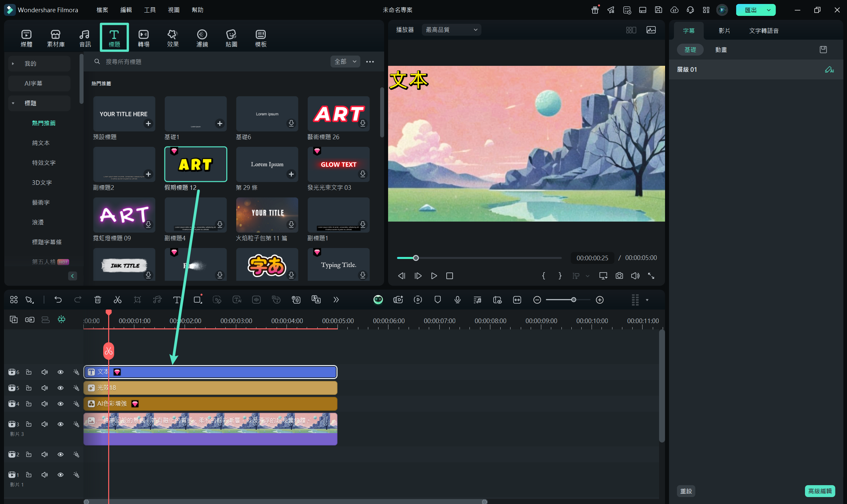The width and height of the screenshot is (847, 504).
Task: Expand the 我的 category in the sidebar
Action: [13, 63]
